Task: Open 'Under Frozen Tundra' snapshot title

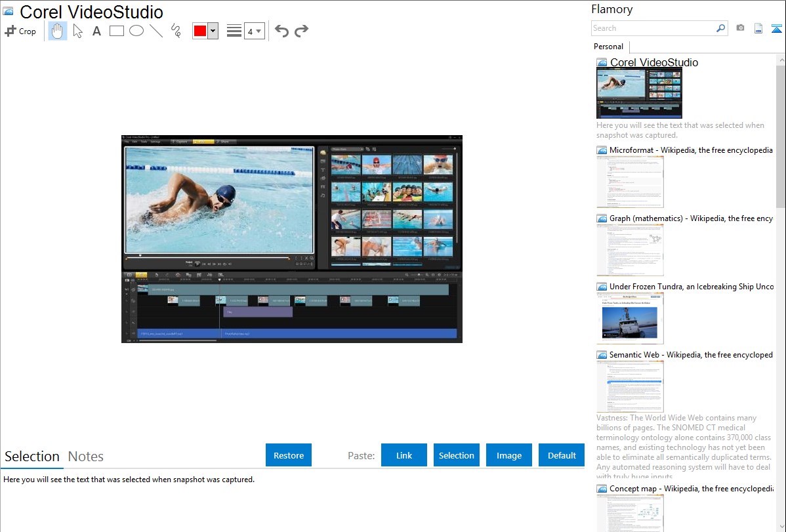Action: tap(692, 287)
